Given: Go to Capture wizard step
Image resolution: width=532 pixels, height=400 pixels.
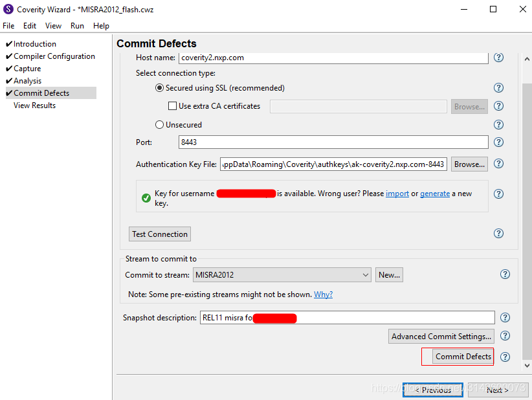Looking at the screenshot, I should pyautogui.click(x=27, y=69).
